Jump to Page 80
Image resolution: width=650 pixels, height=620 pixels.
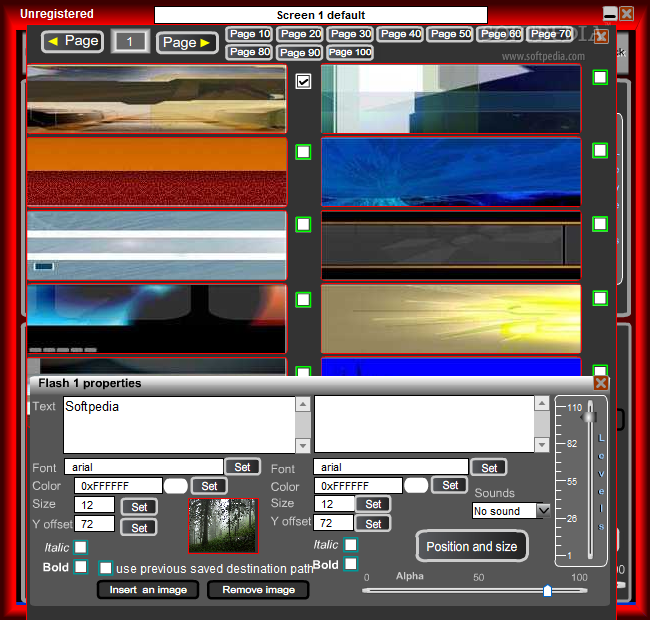[250, 52]
